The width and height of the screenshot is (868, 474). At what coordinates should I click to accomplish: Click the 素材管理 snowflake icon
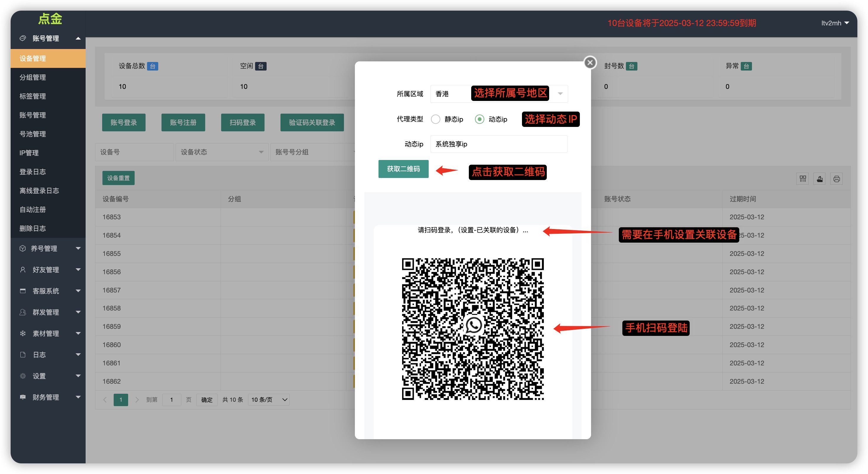tap(22, 333)
